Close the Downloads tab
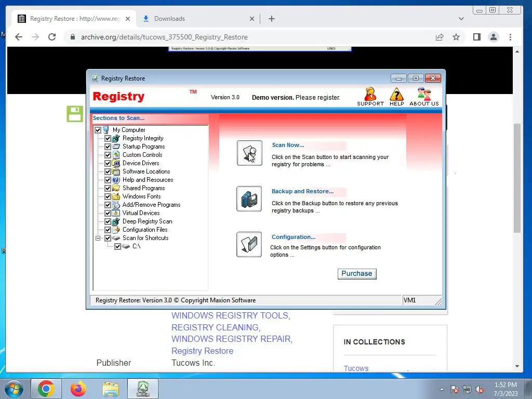Image resolution: width=532 pixels, height=399 pixels. (252, 19)
